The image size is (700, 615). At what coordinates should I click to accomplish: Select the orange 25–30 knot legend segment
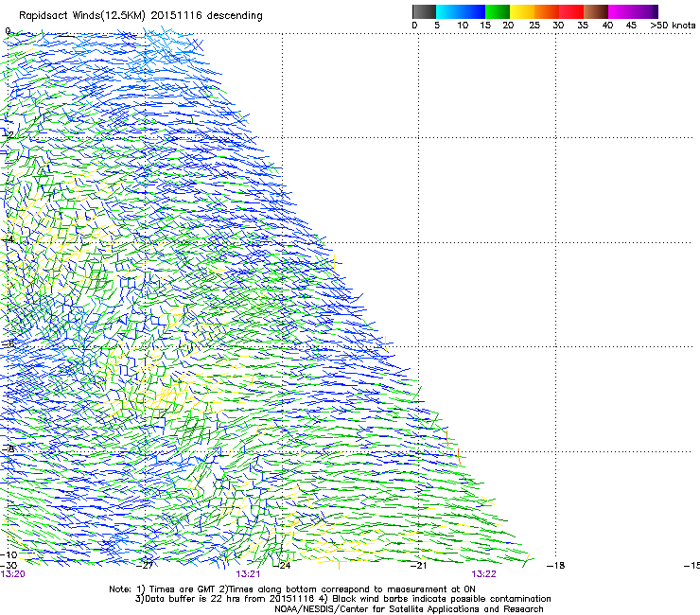click(547, 11)
